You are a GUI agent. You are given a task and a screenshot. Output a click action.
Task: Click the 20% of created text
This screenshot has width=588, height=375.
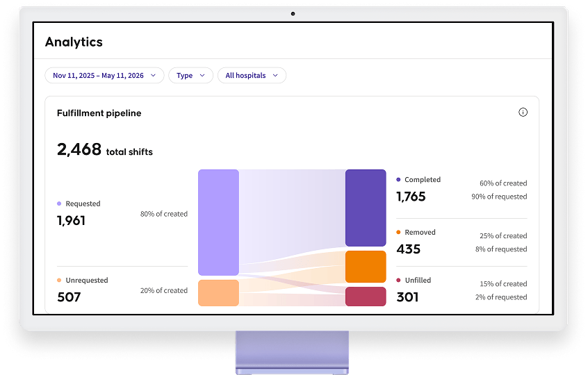(164, 290)
